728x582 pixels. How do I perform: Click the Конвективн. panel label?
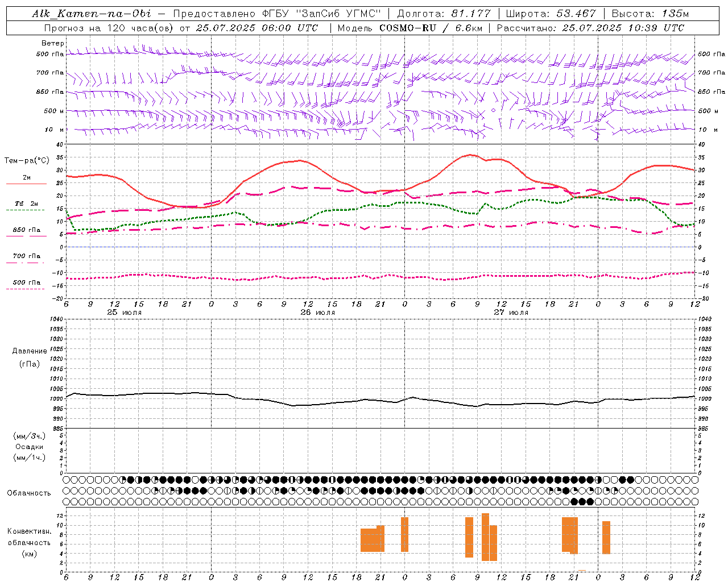pyautogui.click(x=30, y=531)
